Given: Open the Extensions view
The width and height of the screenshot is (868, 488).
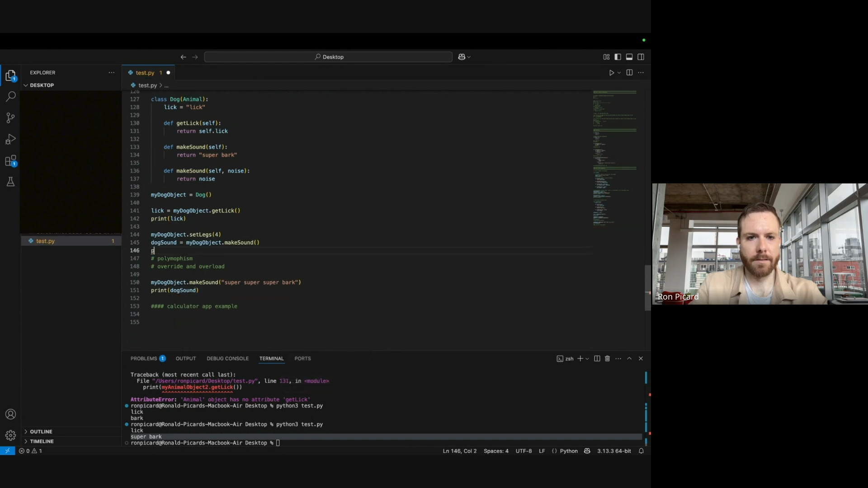Looking at the screenshot, I should pyautogui.click(x=10, y=161).
